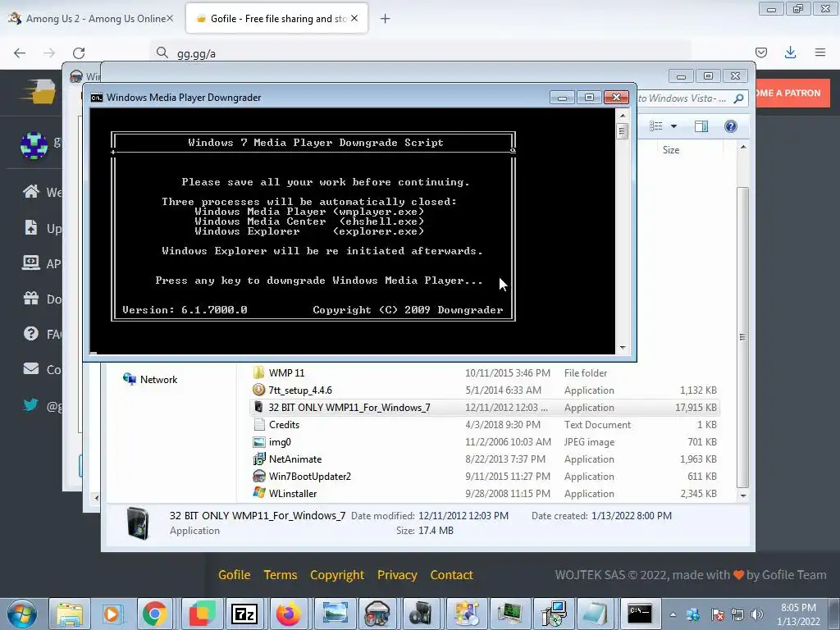This screenshot has width=840, height=630.
Task: Open a new Firefox tab
Action: (x=385, y=19)
